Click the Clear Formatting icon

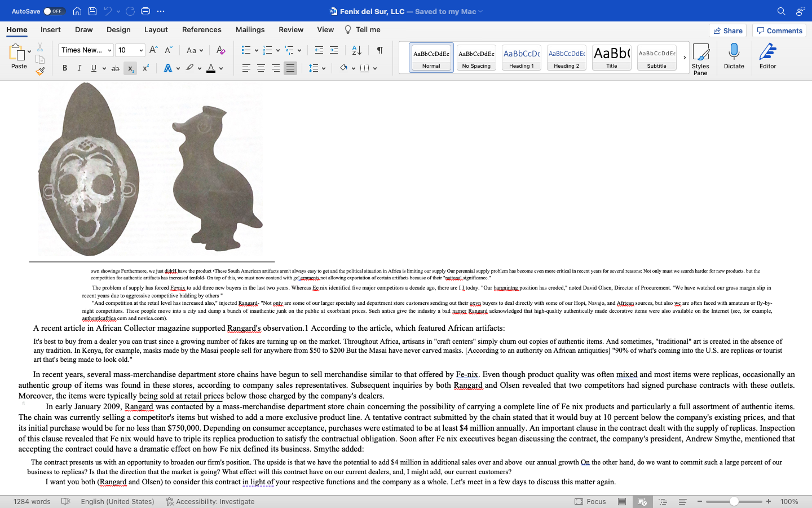tap(220, 50)
